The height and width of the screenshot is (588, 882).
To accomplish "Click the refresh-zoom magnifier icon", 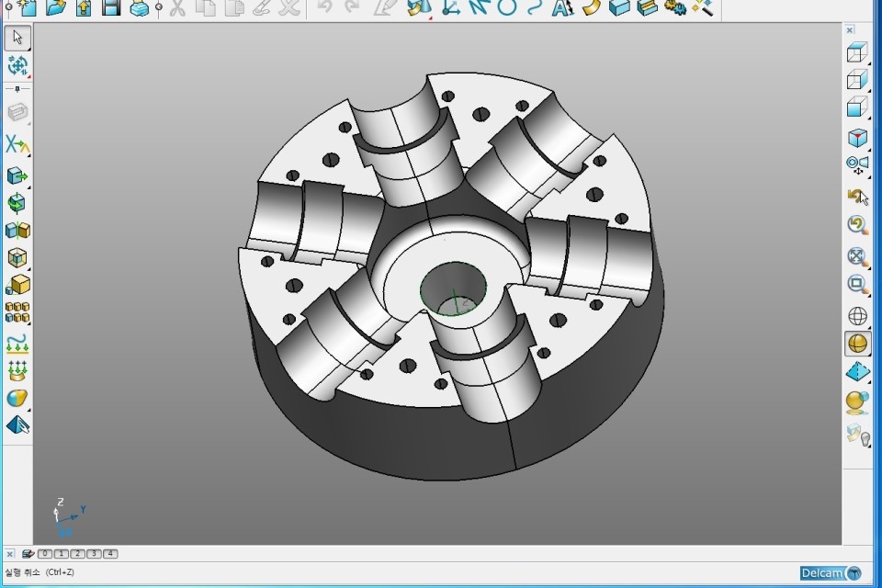I will [x=857, y=225].
